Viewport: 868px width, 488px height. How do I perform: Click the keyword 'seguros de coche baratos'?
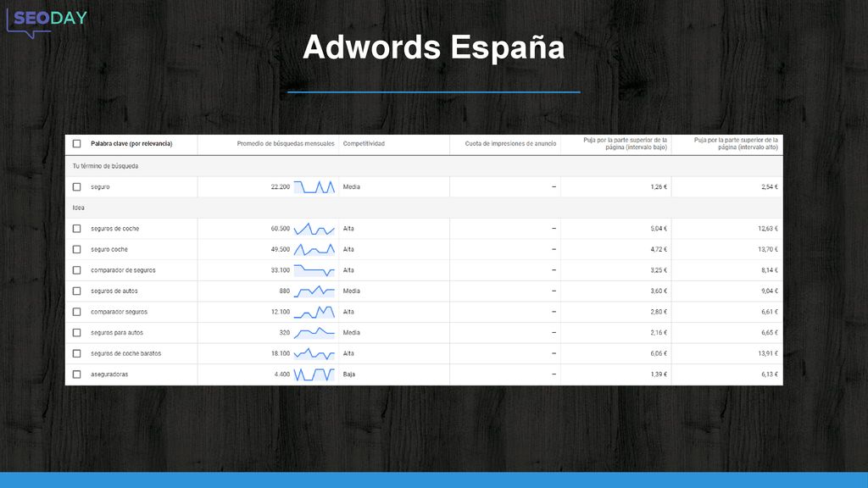125,353
